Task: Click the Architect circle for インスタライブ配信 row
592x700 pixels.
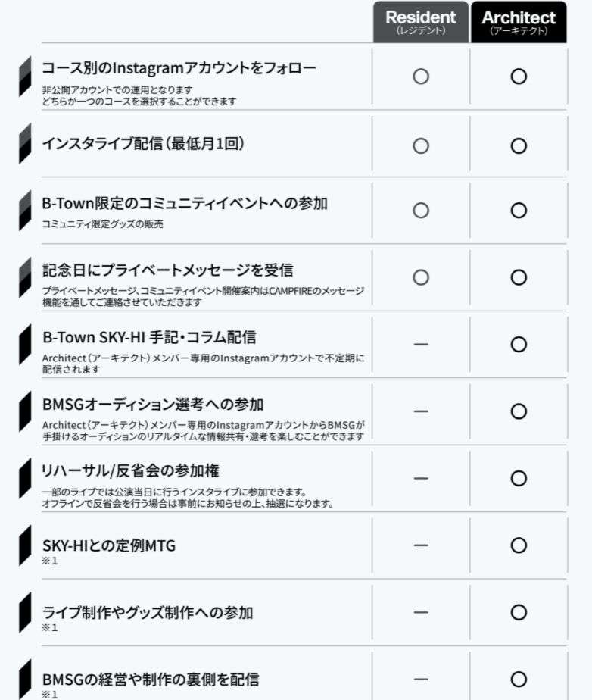Action: click(519, 146)
